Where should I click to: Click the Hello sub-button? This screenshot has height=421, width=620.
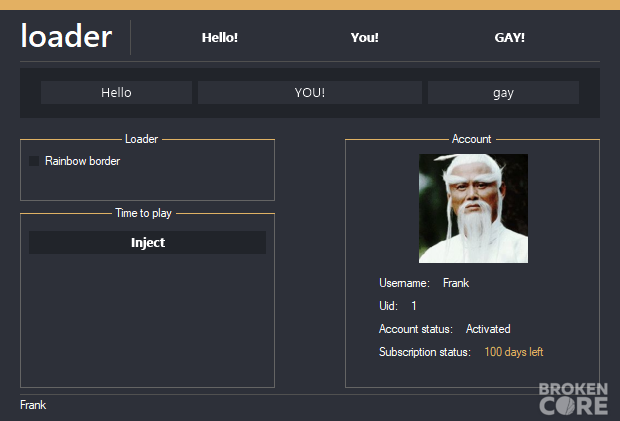(116, 93)
